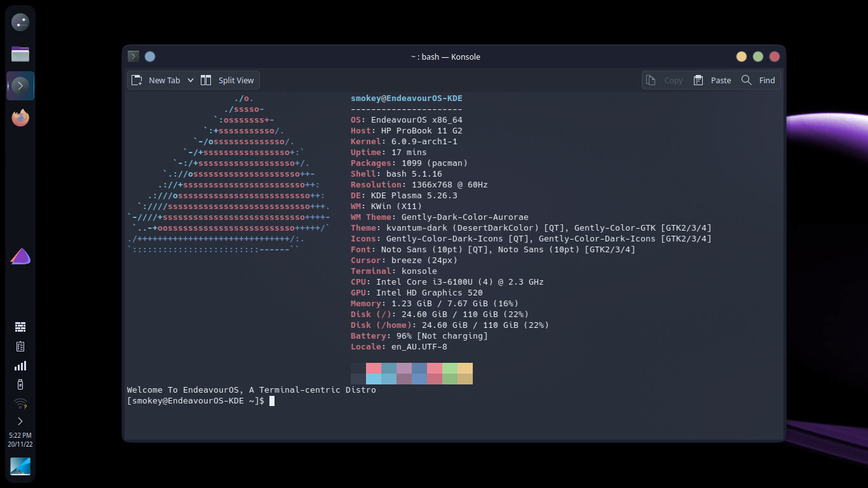Viewport: 868px width, 488px height.
Task: Click the EndeavourOS ASCII logo in the terminal
Action: click(x=229, y=174)
